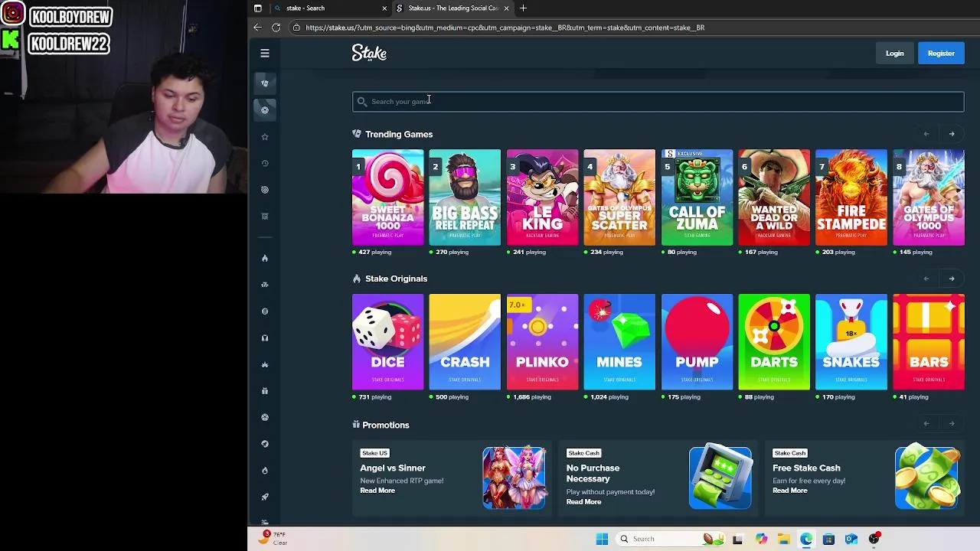Viewport: 980px width, 551px height.
Task: Open the hamburger sidebar menu
Action: click(x=265, y=54)
